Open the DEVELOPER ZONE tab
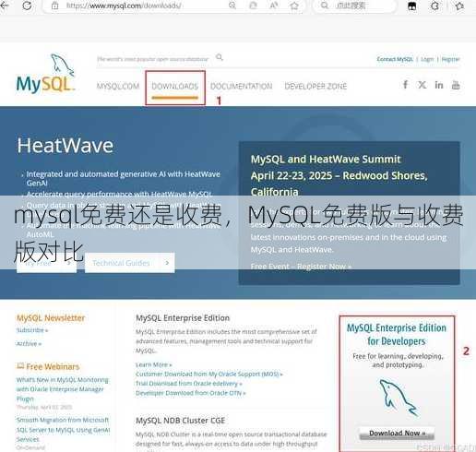The image size is (476, 452). click(x=315, y=86)
